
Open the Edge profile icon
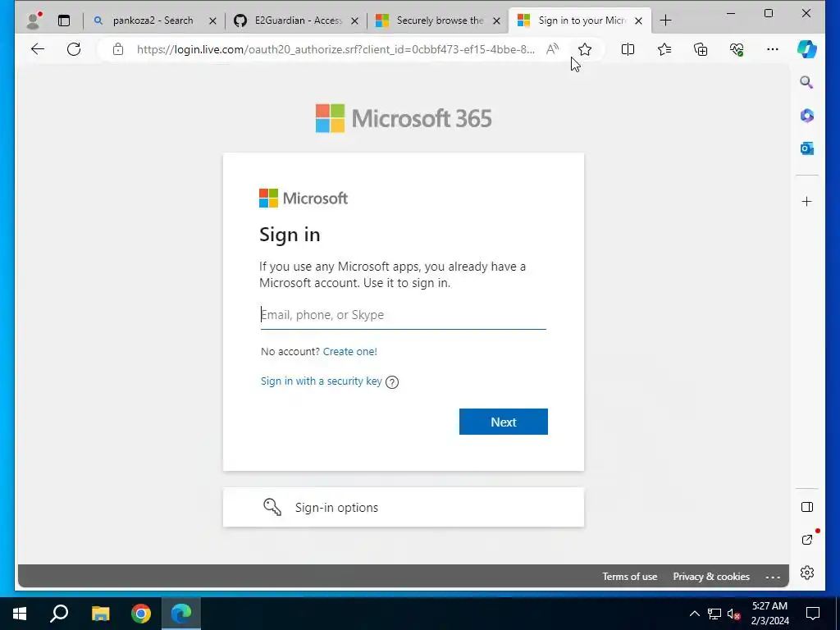click(34, 21)
